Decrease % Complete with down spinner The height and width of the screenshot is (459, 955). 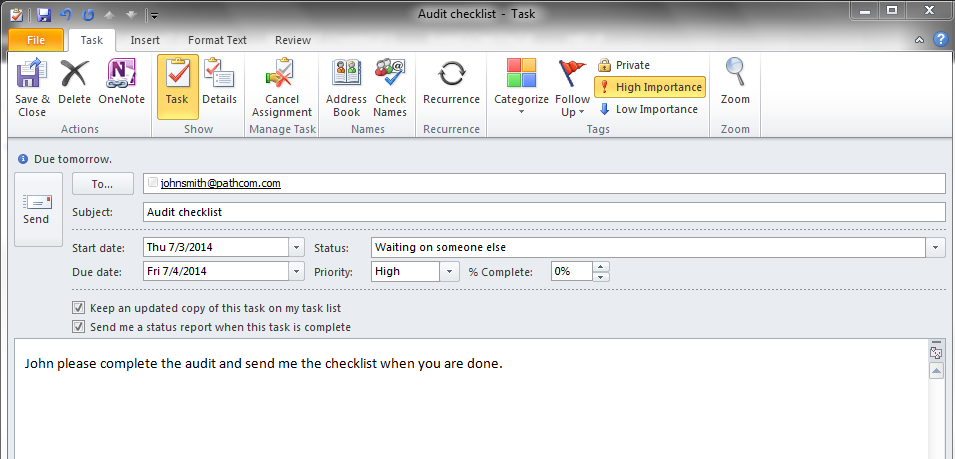pyautogui.click(x=601, y=277)
